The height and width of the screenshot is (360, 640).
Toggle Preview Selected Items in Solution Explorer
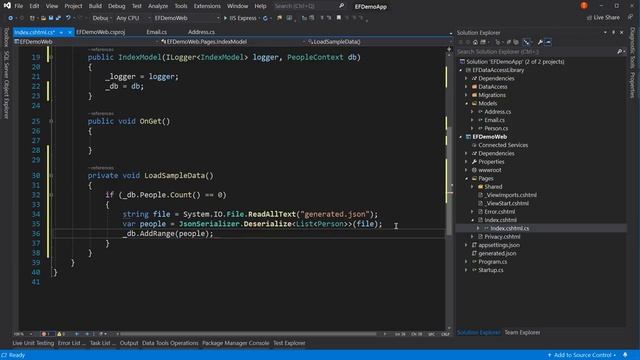click(x=548, y=42)
